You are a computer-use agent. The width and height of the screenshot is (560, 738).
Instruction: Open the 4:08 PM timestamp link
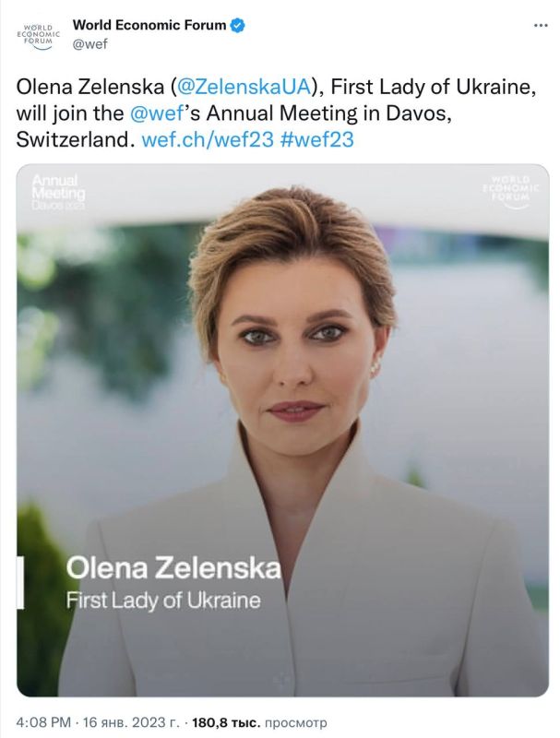click(x=43, y=722)
